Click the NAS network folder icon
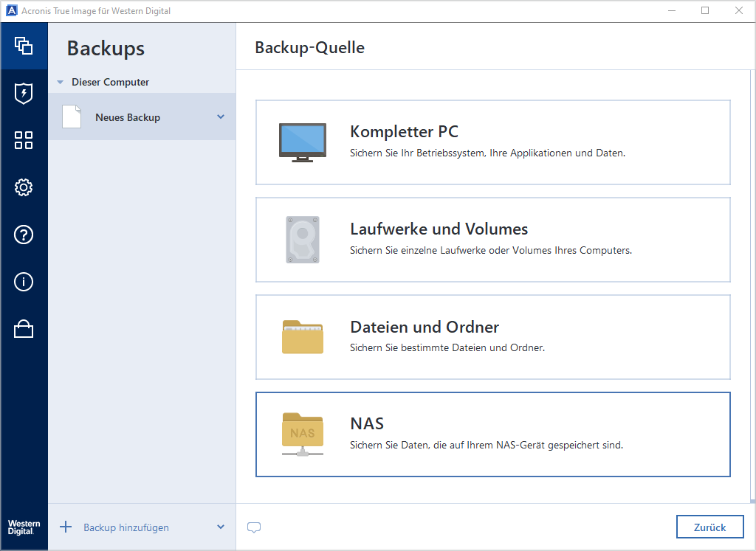This screenshot has width=756, height=551. click(x=302, y=434)
